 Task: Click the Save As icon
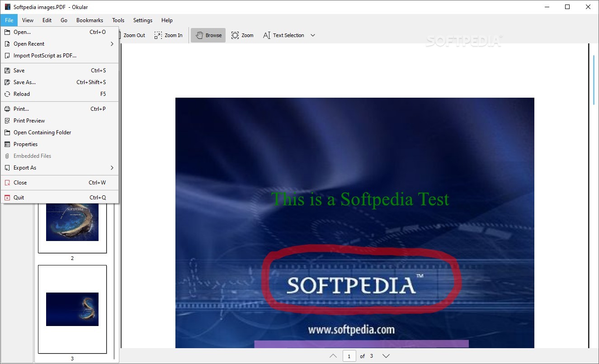pos(7,82)
